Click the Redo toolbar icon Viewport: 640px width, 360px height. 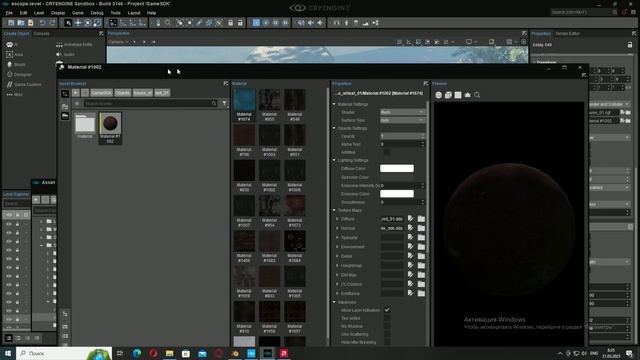(x=52, y=23)
